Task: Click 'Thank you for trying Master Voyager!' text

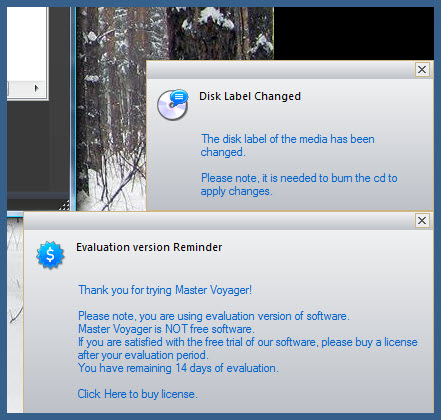Action: coord(165,290)
